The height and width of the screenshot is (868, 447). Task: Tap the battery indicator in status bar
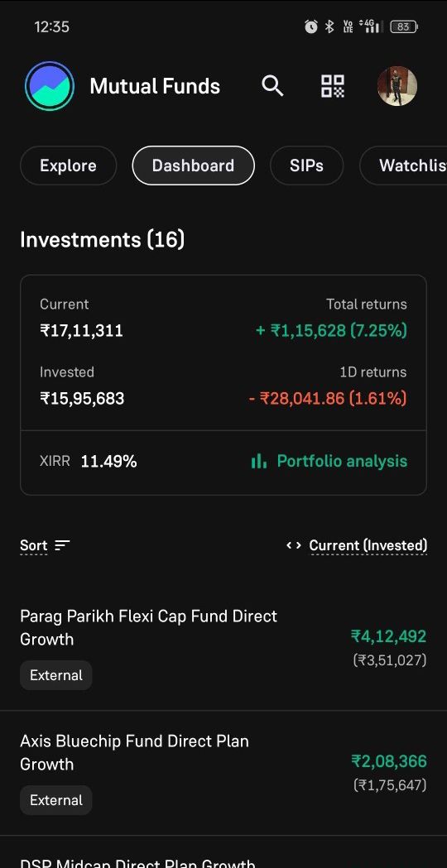point(404,26)
